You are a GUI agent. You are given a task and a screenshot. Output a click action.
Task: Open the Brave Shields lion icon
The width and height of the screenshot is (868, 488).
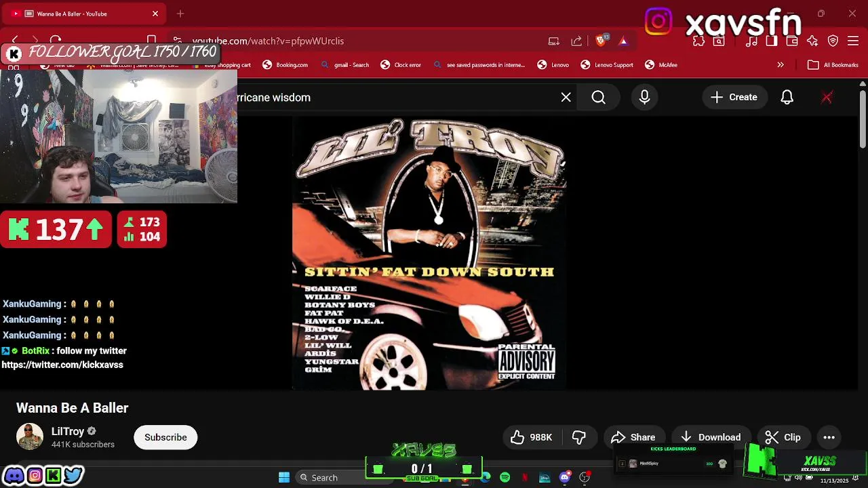(601, 41)
